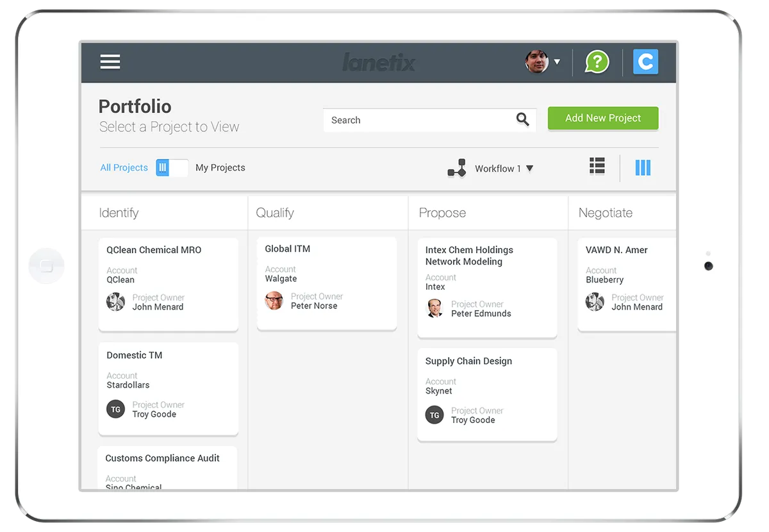Select All Projects filter label

124,168
